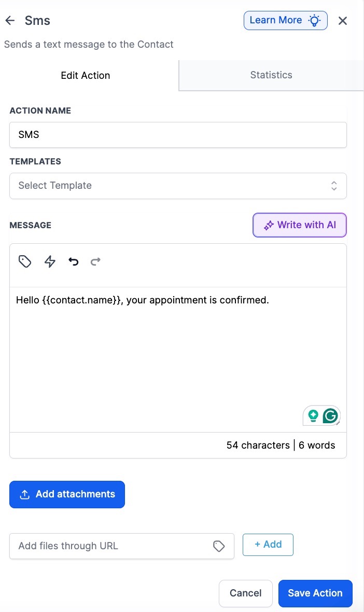Insert custom value using tag icon in message toolbar

pyautogui.click(x=25, y=261)
